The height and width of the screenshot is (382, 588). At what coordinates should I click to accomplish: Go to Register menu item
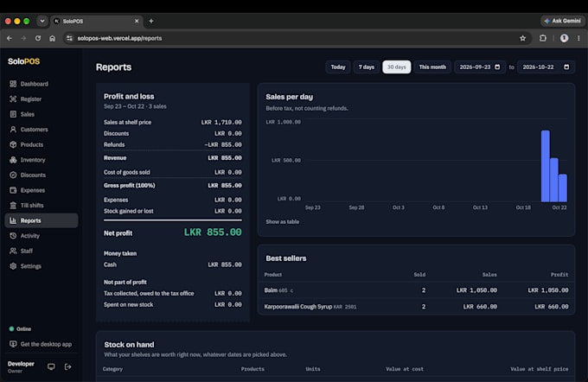[42, 99]
